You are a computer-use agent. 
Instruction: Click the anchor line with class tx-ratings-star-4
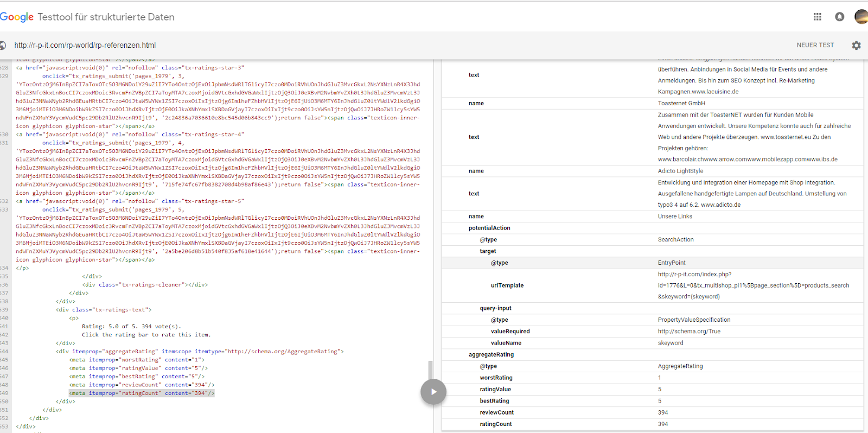[x=130, y=135]
